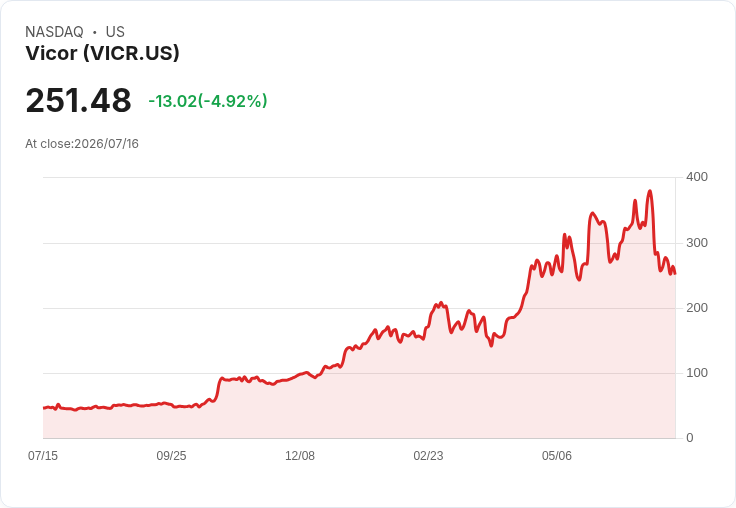
Task: Click the shaded chart area above the 12/08 label
Action: click(x=300, y=408)
